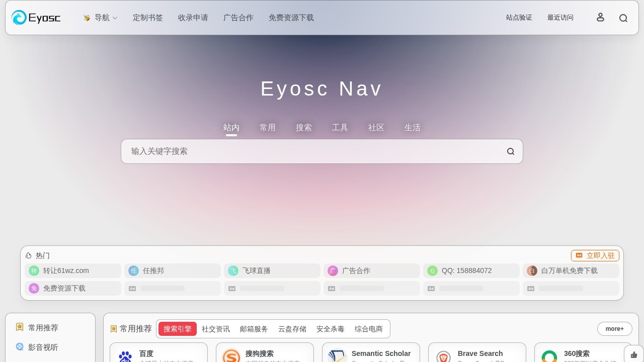Click the 转让61wz.com green avatar

[x=34, y=271]
